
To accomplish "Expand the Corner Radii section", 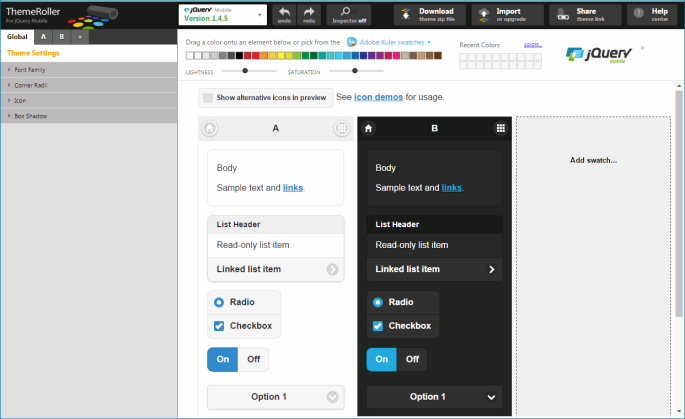I will coord(89,85).
